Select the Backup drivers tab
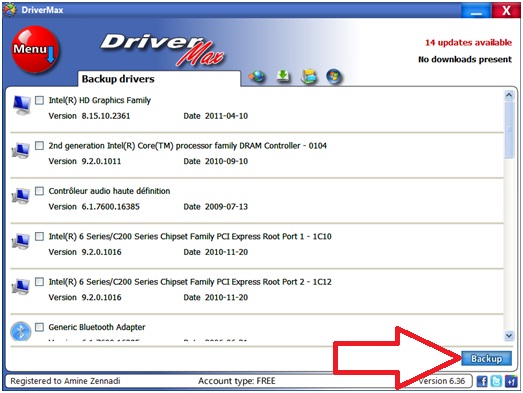 (159, 79)
